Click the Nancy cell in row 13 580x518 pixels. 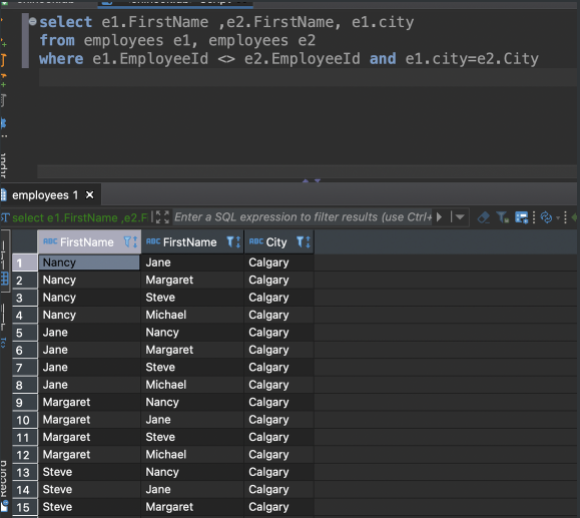coord(192,472)
